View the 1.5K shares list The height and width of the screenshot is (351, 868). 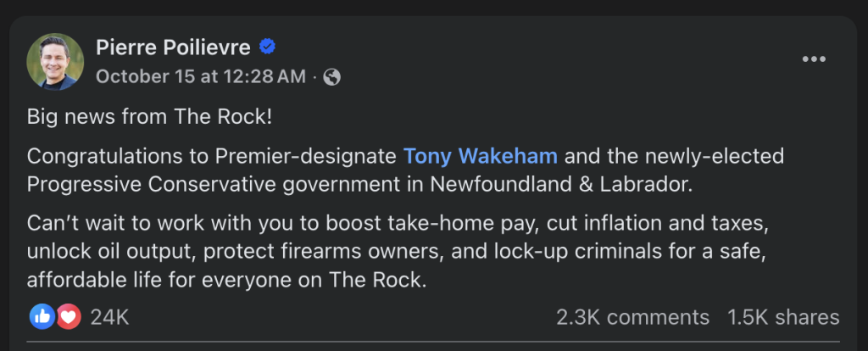(783, 317)
